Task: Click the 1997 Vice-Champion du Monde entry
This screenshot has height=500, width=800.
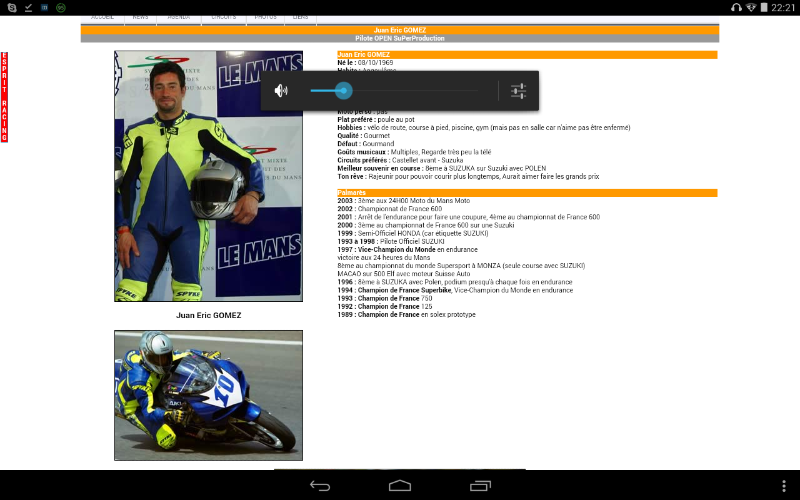Action: 407,249
